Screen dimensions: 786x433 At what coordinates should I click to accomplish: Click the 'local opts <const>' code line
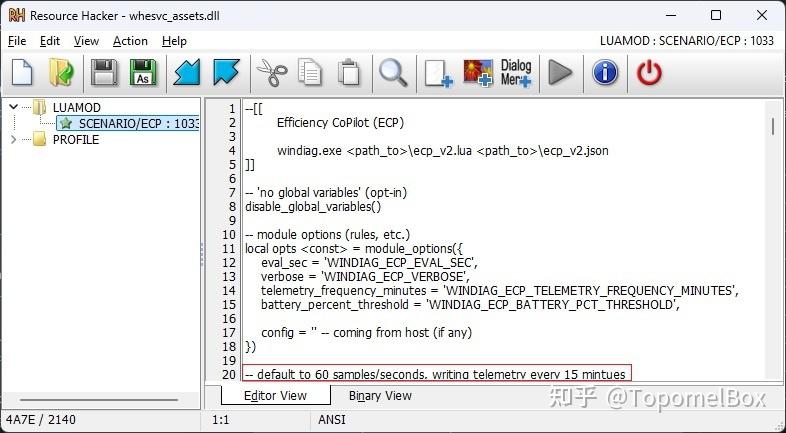click(x=354, y=249)
